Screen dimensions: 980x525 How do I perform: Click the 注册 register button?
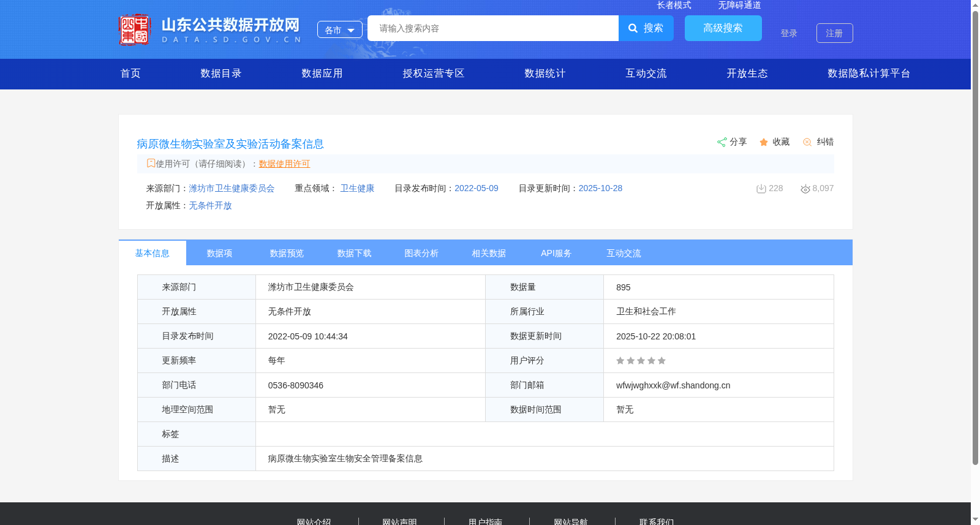[835, 33]
